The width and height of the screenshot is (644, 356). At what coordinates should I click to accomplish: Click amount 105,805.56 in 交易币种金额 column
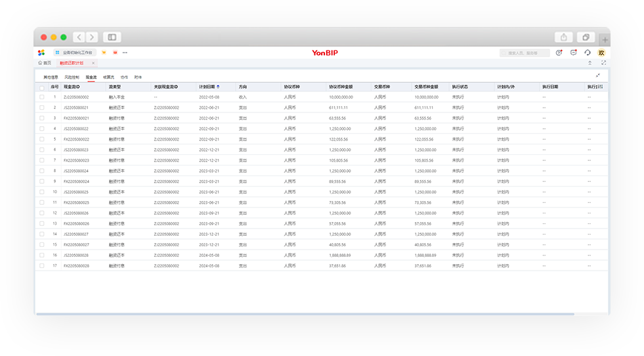(x=425, y=160)
